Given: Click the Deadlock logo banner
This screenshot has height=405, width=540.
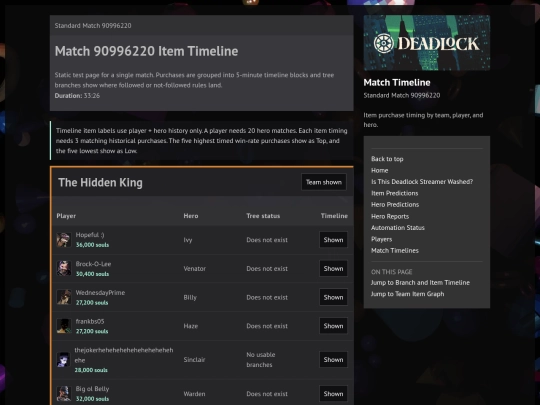Looking at the screenshot, I should [x=427, y=43].
